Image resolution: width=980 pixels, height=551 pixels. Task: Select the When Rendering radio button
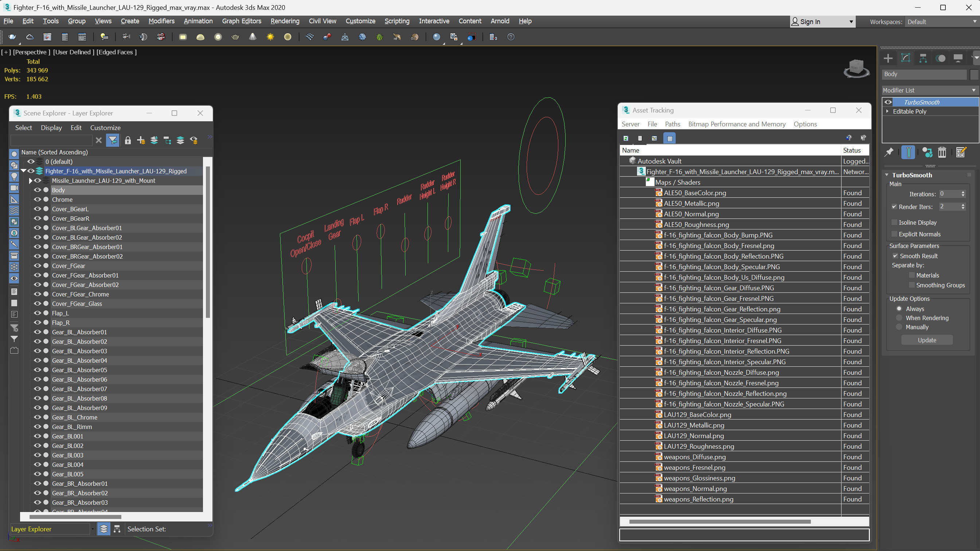[899, 318]
